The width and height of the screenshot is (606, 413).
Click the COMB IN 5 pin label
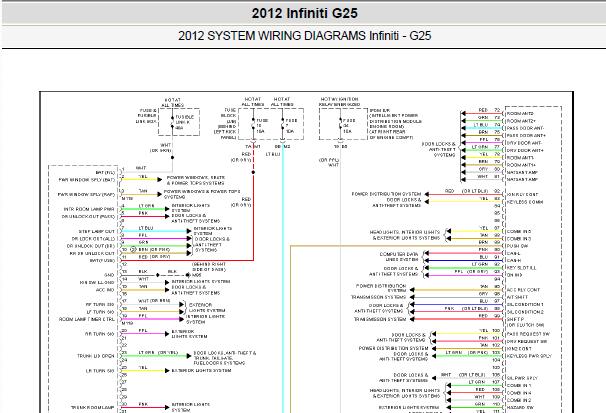click(x=519, y=231)
